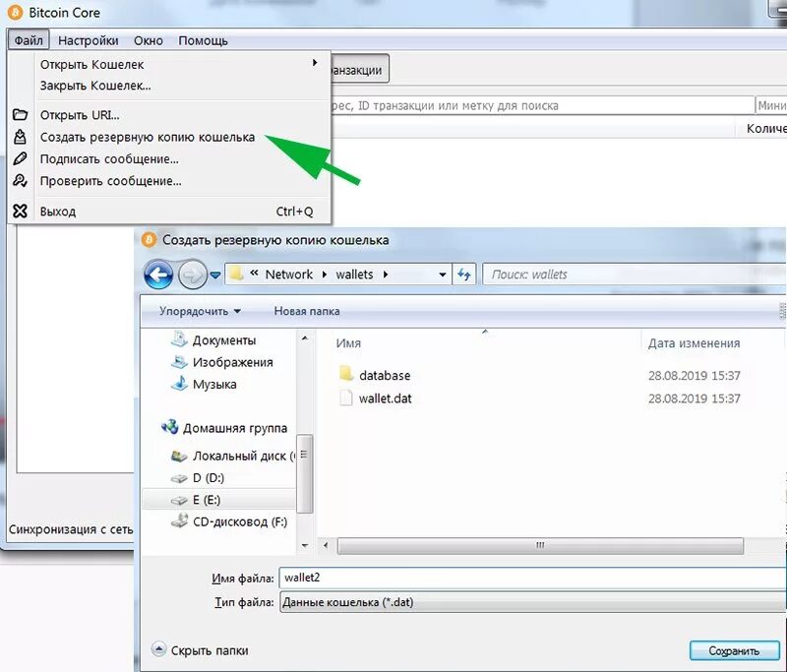This screenshot has height=672, width=787.
Task: Click the X icon beside Выход
Action: click(20, 211)
